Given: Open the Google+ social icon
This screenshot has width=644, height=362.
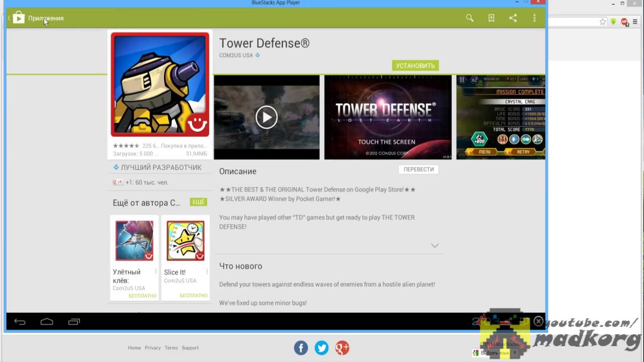Looking at the screenshot, I should coord(342,348).
